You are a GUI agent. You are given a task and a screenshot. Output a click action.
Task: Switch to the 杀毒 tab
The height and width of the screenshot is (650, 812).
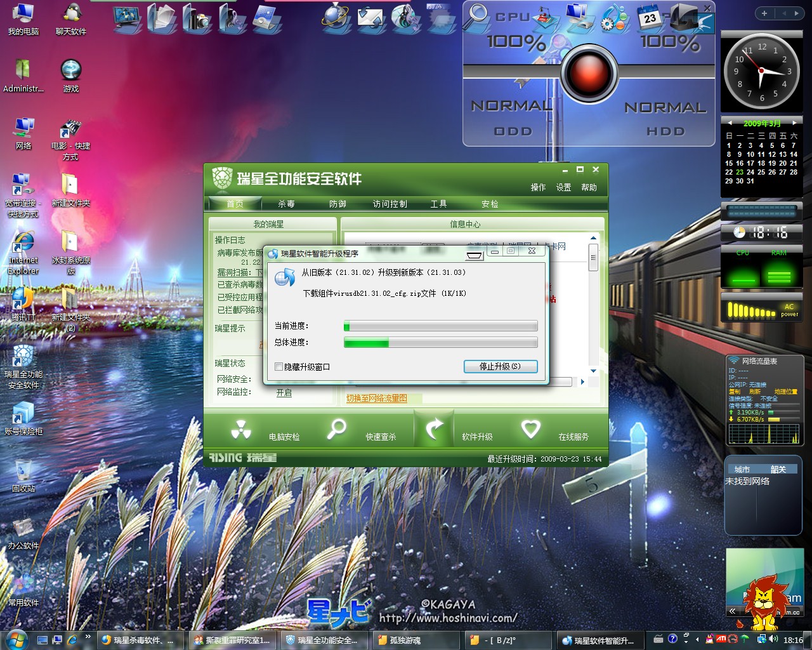point(286,204)
